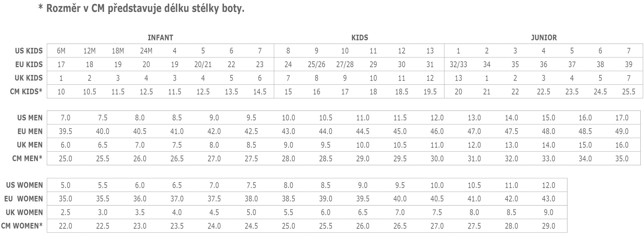Select the 49.0 EU MEN size cell
Screen dimensions: 644x235
[621, 131]
